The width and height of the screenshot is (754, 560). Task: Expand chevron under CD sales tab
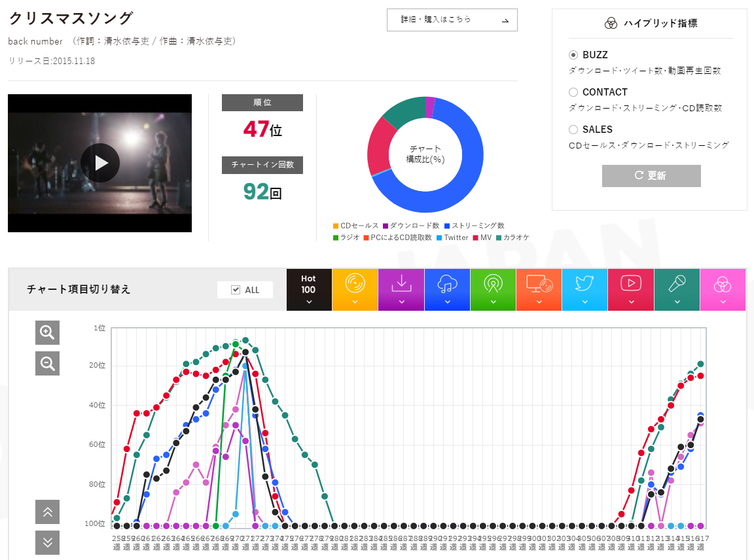(x=355, y=302)
